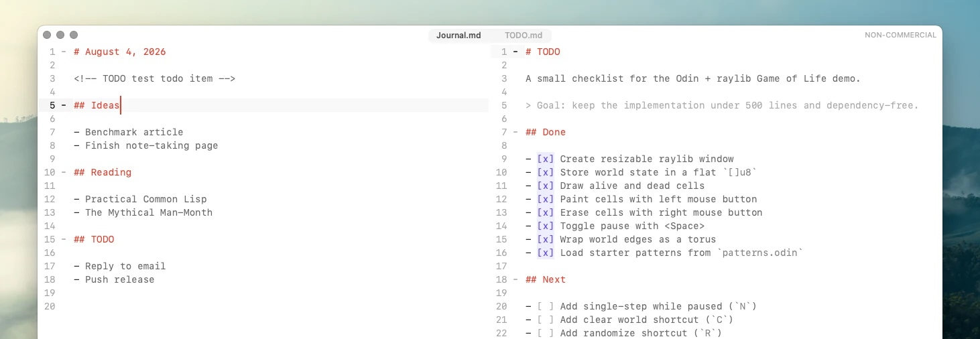Image resolution: width=980 pixels, height=339 pixels.
Task: Uncheck 'Erase cells with right mouse button' checkbox
Action: click(546, 212)
